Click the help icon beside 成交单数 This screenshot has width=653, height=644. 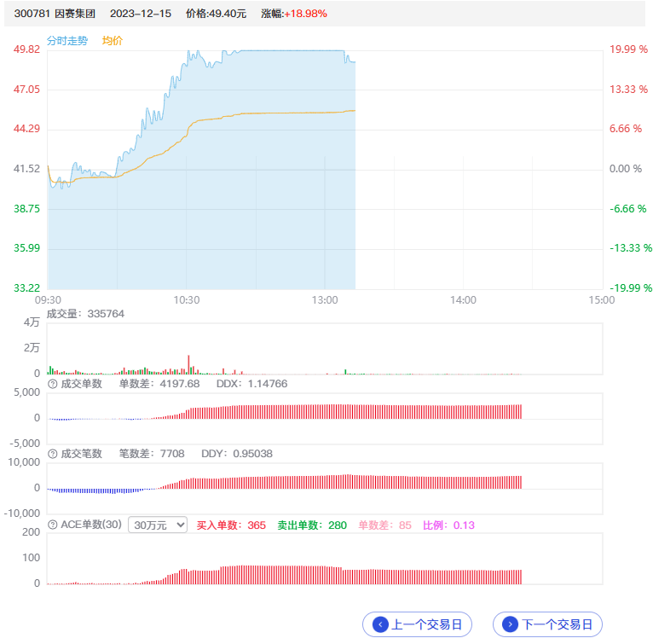pyautogui.click(x=53, y=384)
